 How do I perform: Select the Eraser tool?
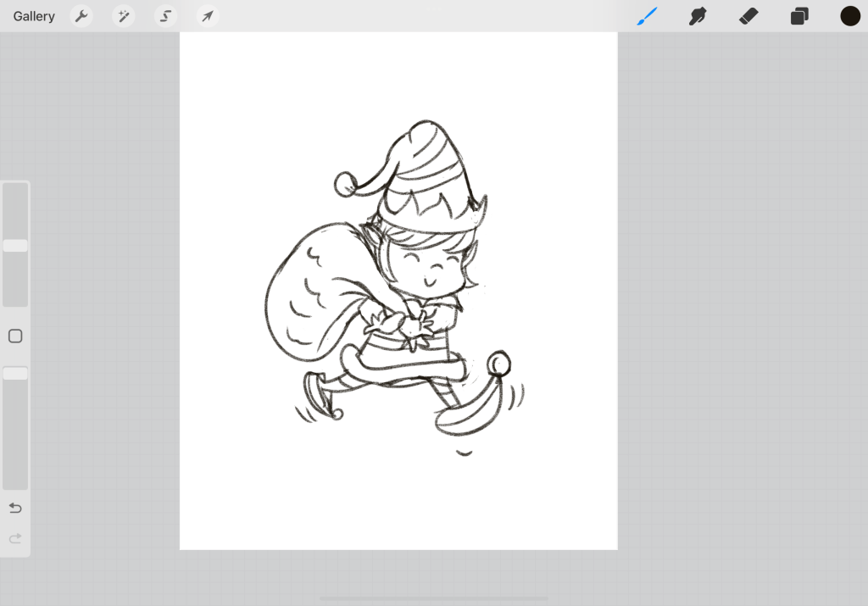(748, 16)
